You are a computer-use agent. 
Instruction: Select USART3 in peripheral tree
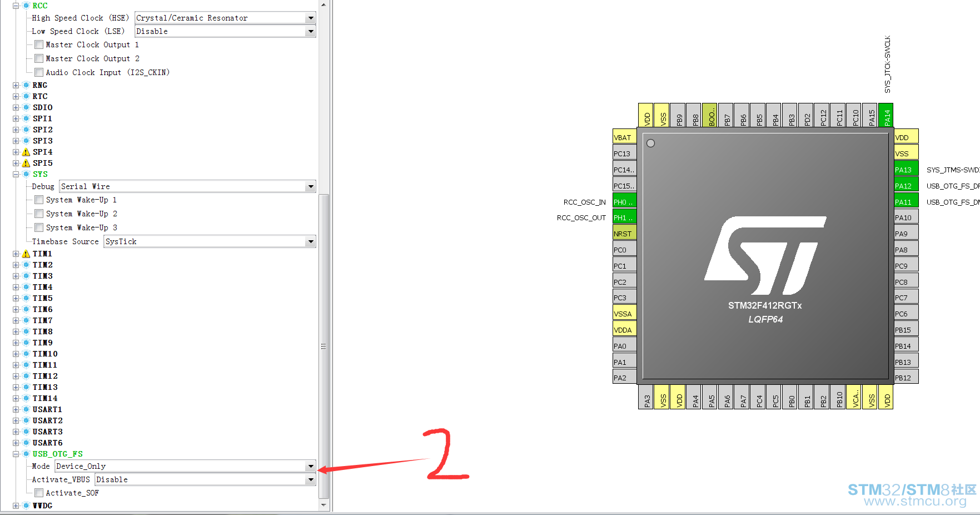tap(47, 432)
